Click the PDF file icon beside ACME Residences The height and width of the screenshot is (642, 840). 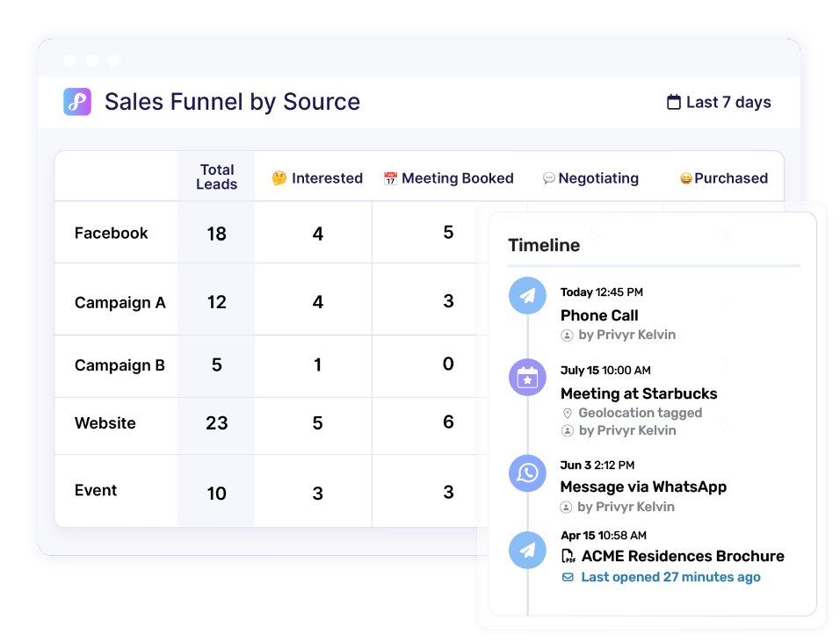568,556
